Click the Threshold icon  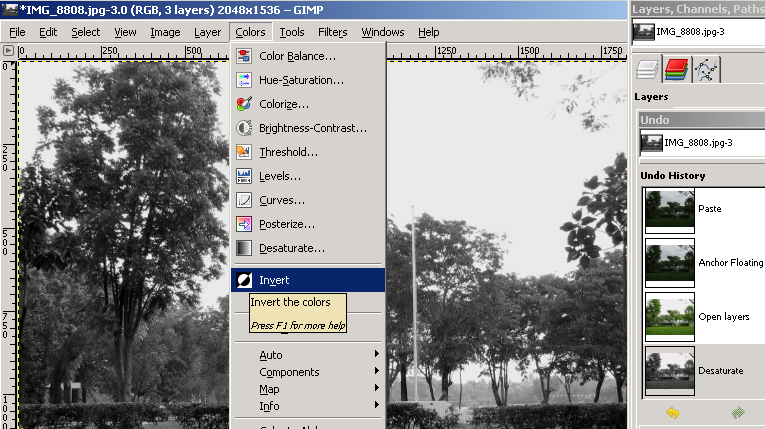(x=244, y=152)
